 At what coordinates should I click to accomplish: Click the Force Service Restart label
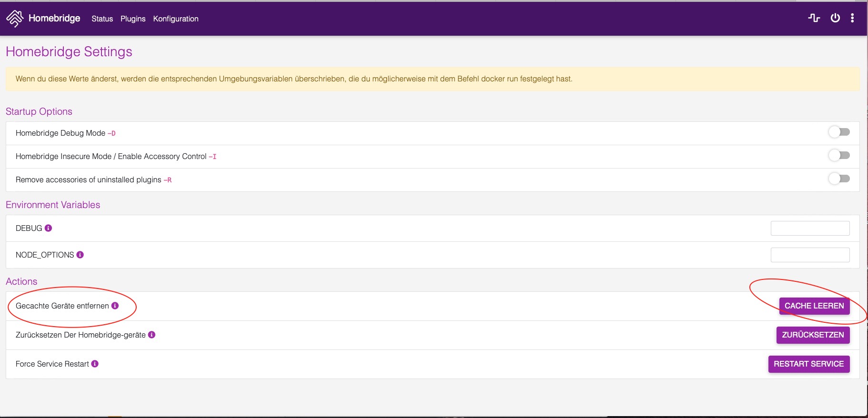click(52, 364)
